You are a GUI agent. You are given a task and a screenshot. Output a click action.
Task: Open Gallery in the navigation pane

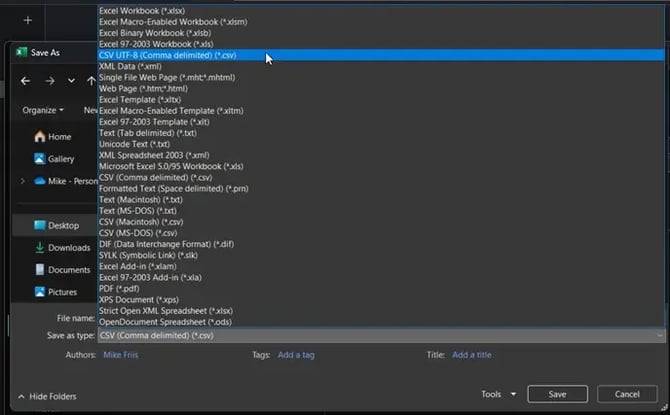pos(60,159)
